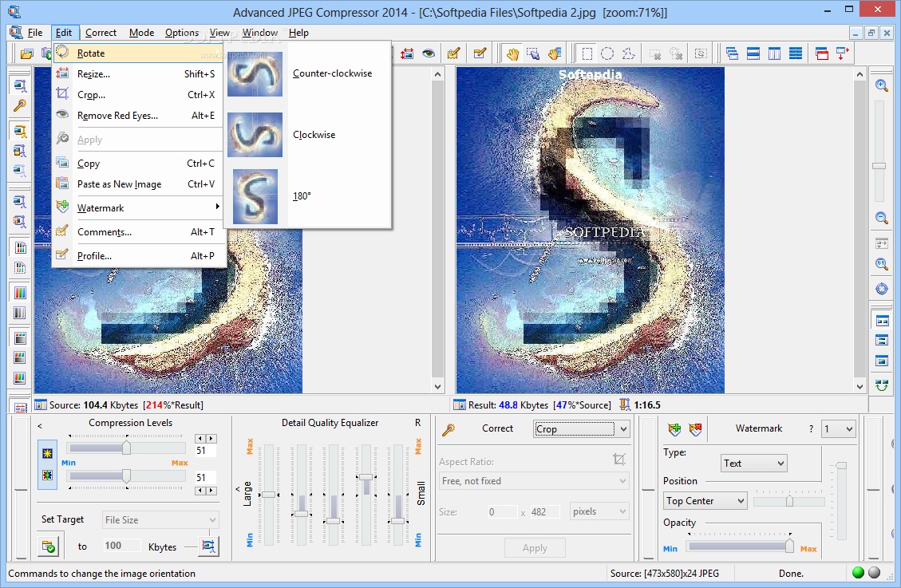Adjust the watermark Opacity slider
This screenshot has height=588, width=901.
[790, 546]
